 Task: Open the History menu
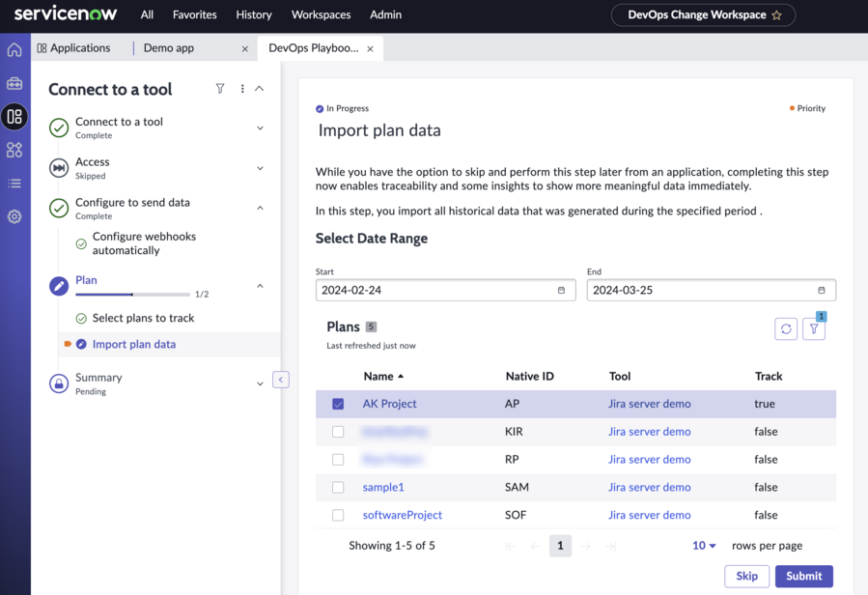tap(254, 14)
